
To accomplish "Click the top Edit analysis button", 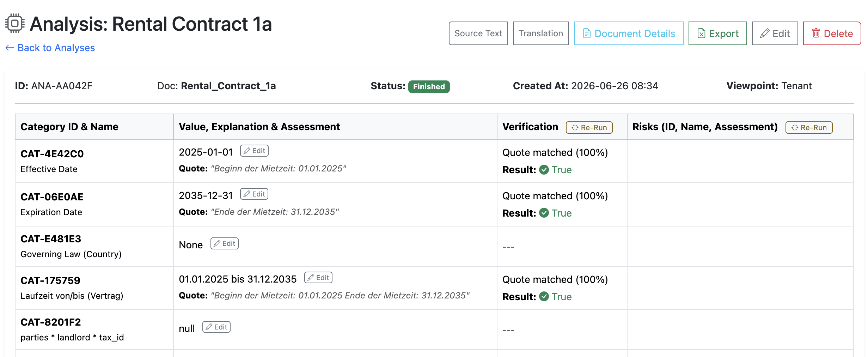I will 775,34.
